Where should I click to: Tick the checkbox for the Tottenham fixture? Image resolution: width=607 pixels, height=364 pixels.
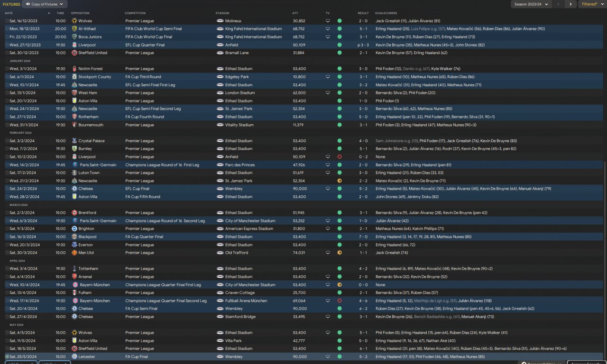[7, 269]
